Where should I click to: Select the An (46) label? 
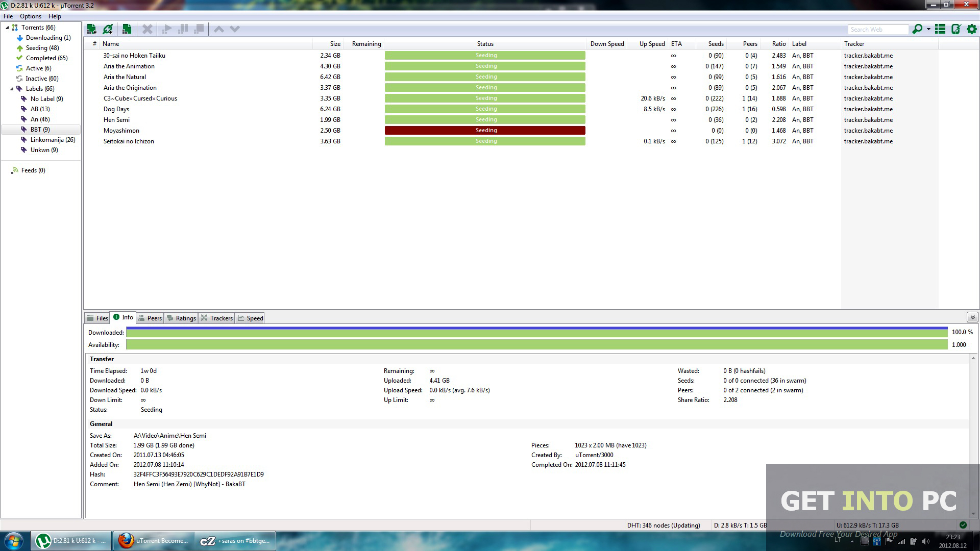(40, 119)
